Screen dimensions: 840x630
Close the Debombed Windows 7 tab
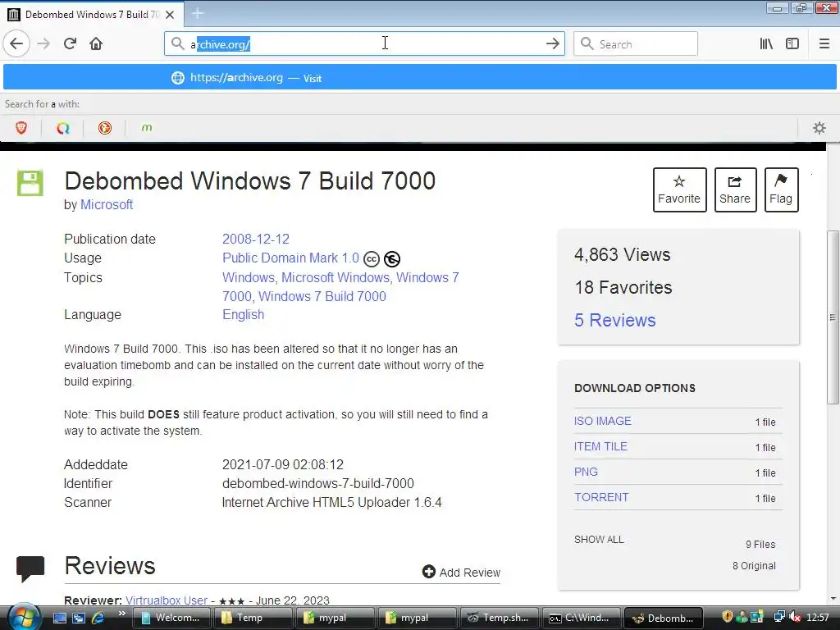170,15
